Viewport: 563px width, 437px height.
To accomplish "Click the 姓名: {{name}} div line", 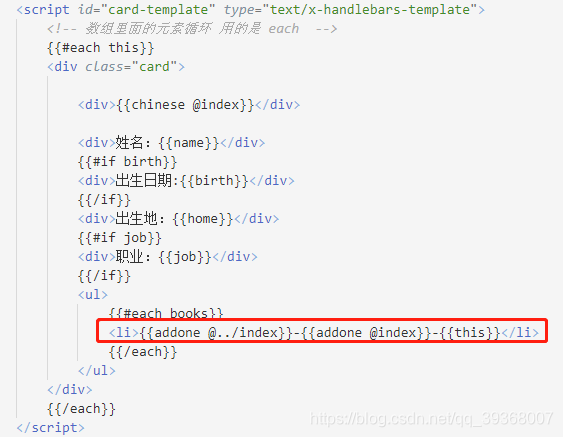I will point(171,143).
